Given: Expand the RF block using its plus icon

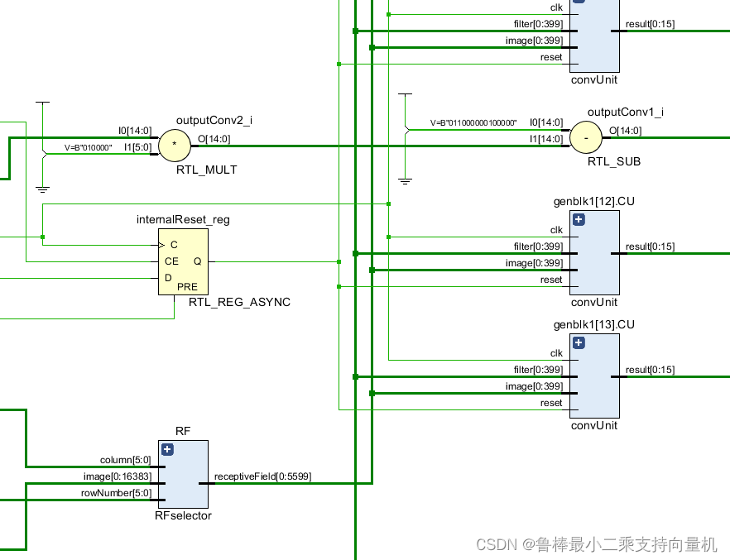Looking at the screenshot, I should (x=167, y=449).
